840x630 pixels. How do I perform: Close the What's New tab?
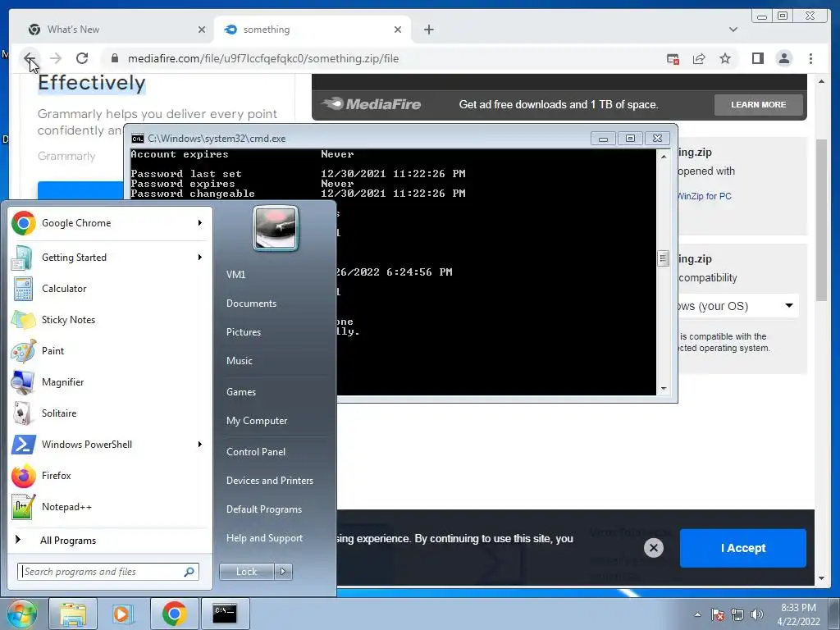[x=202, y=30]
